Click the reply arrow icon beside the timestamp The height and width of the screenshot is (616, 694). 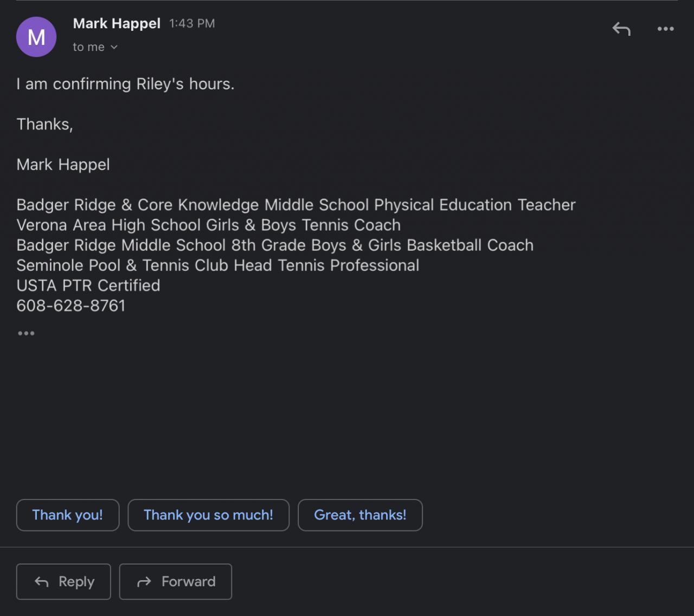(x=621, y=29)
